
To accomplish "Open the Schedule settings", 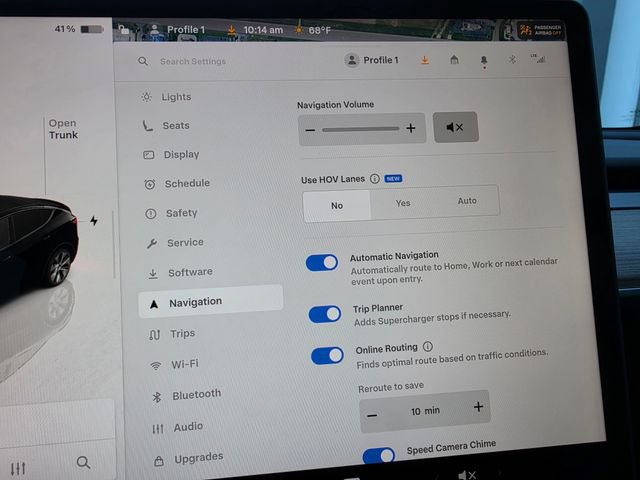I will pos(187,184).
